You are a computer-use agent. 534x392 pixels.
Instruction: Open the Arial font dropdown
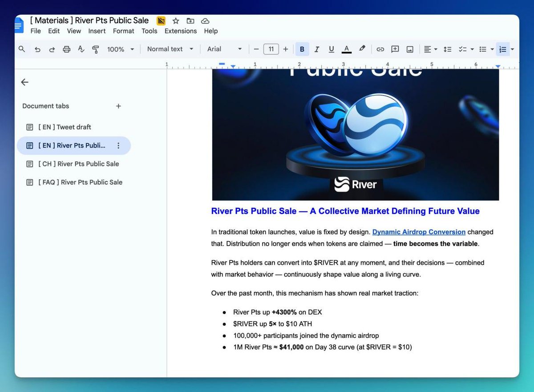click(224, 49)
